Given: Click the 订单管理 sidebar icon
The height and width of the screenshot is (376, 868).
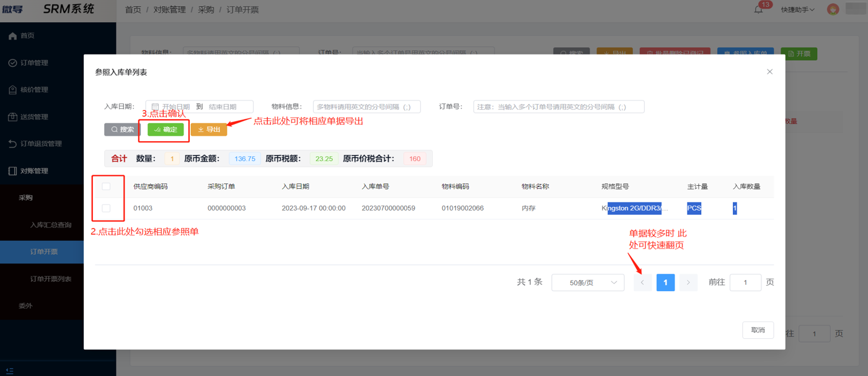Looking at the screenshot, I should point(12,63).
